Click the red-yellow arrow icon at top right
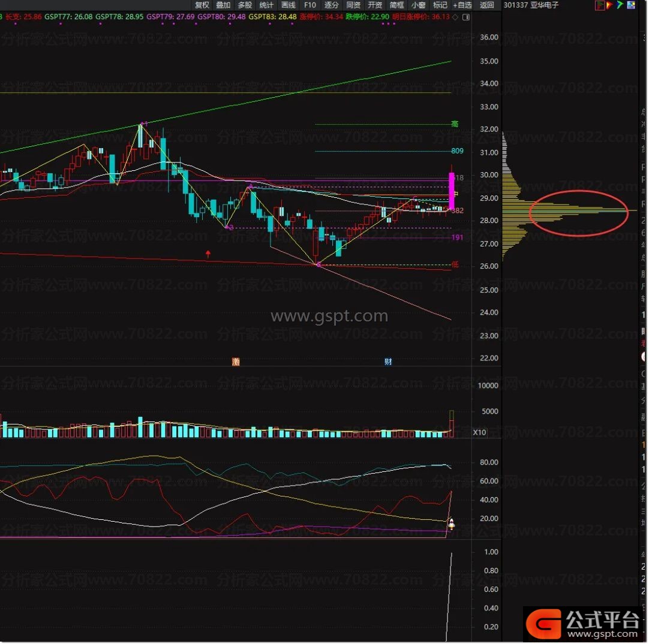Viewport: 649px width, 644px height. (x=609, y=5)
